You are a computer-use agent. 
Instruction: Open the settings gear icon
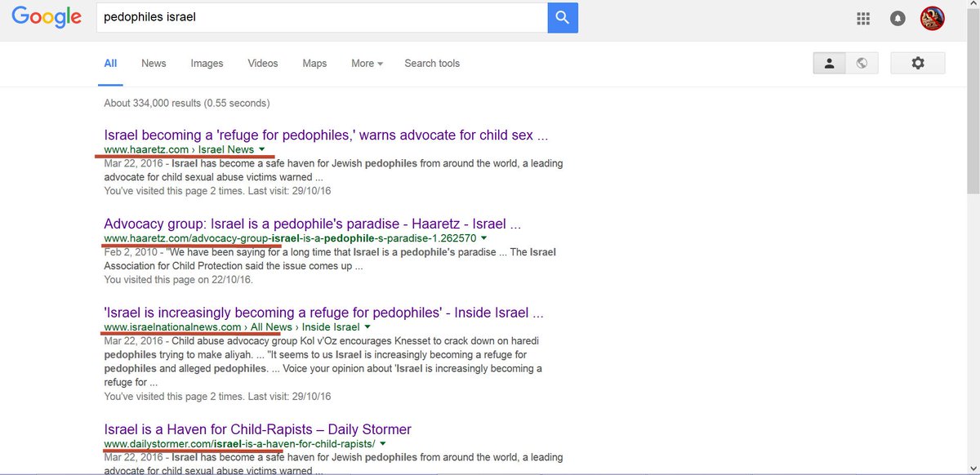tap(918, 63)
